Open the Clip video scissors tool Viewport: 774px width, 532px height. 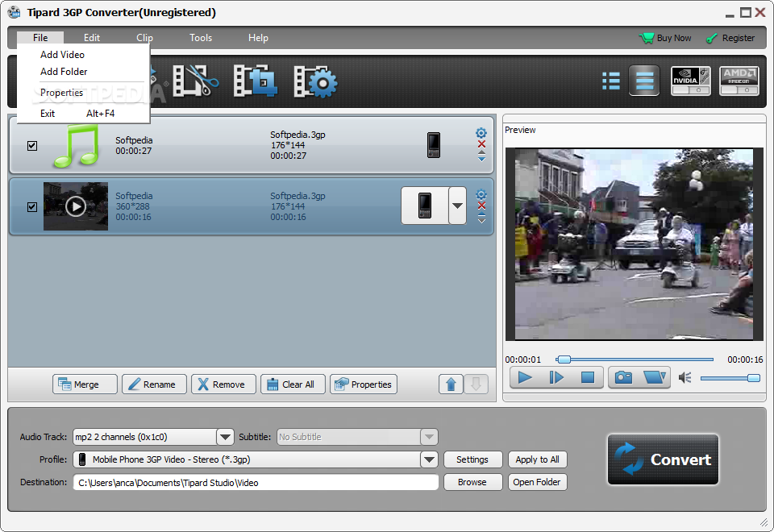click(195, 81)
